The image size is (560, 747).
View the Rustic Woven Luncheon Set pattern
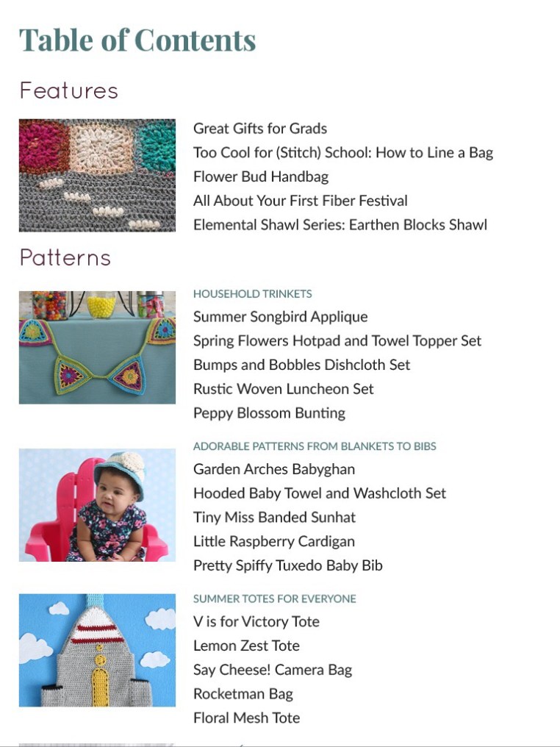(x=283, y=389)
